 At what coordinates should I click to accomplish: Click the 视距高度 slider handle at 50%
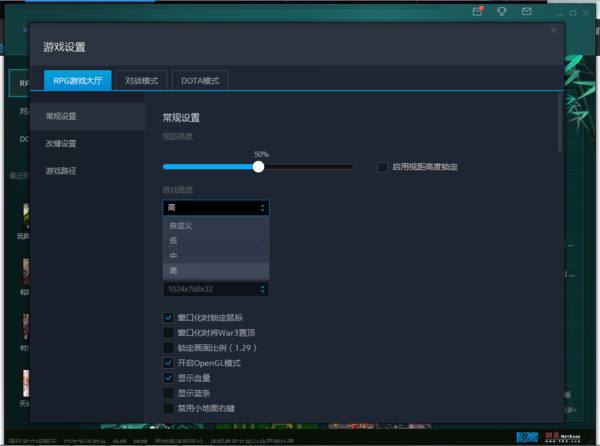259,167
